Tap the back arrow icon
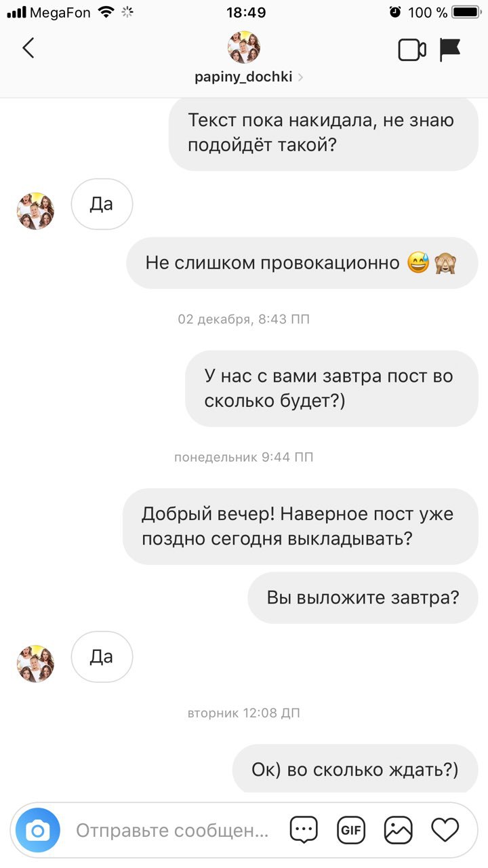Viewport: 488px width, 868px height. (x=28, y=48)
